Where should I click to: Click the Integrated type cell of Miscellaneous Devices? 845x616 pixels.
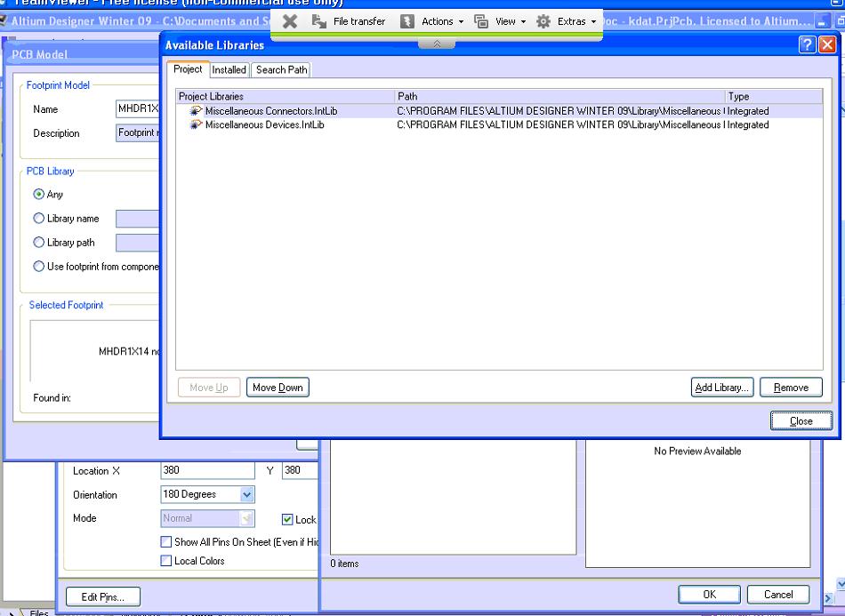[x=748, y=124]
